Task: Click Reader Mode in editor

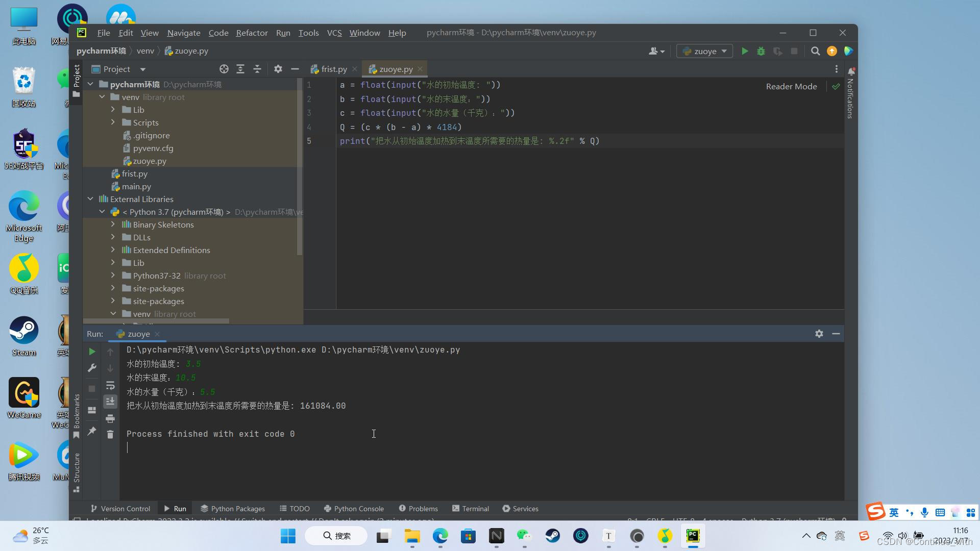Action: click(x=791, y=86)
